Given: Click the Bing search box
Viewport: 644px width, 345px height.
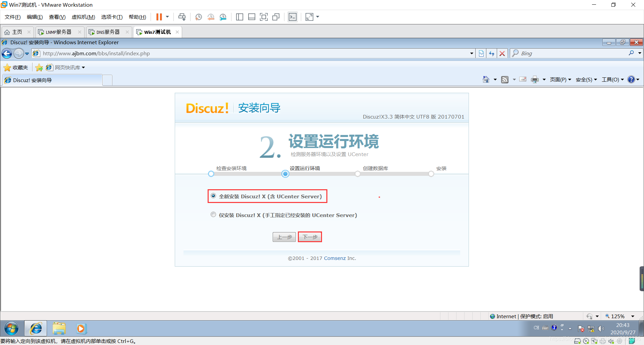Looking at the screenshot, I should pyautogui.click(x=570, y=53).
